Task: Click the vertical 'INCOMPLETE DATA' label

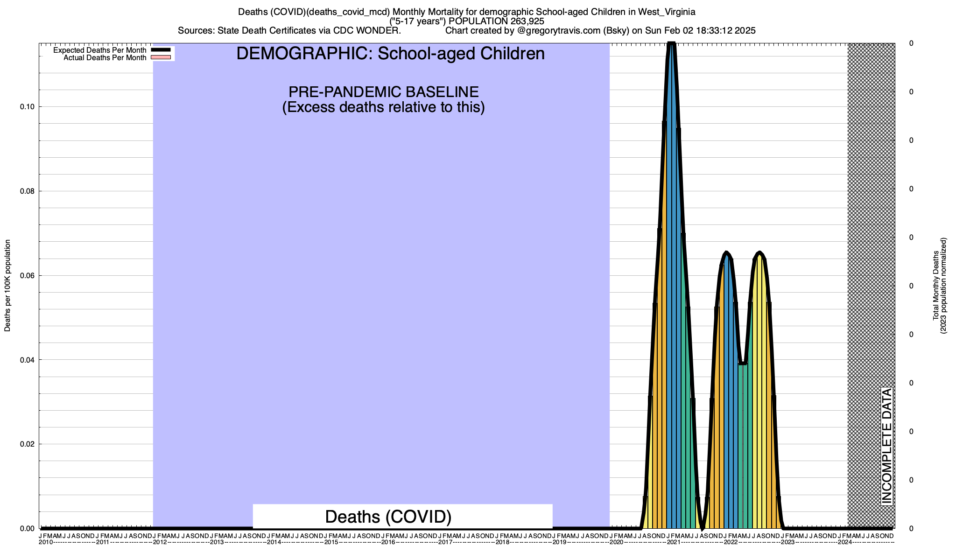Action: click(x=886, y=446)
